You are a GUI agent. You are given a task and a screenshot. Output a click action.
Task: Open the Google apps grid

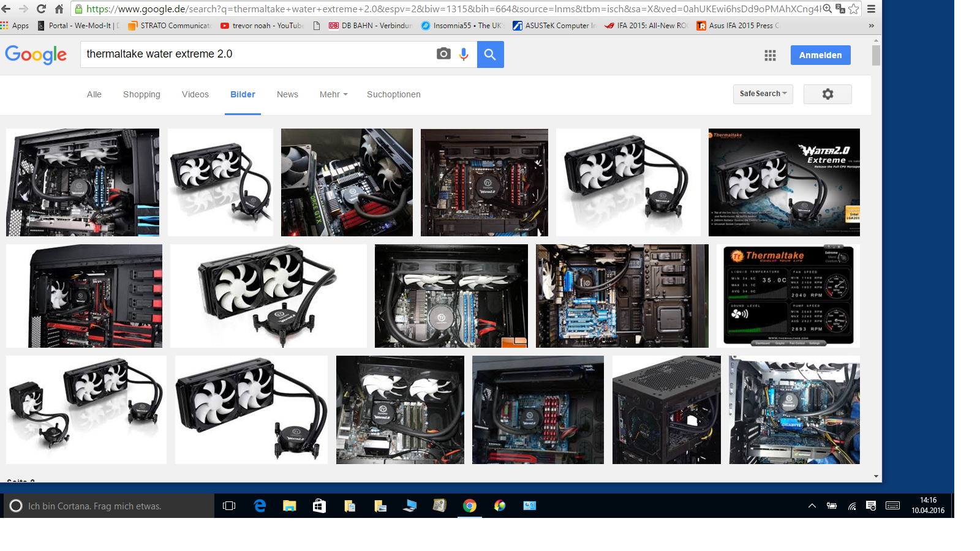(770, 55)
